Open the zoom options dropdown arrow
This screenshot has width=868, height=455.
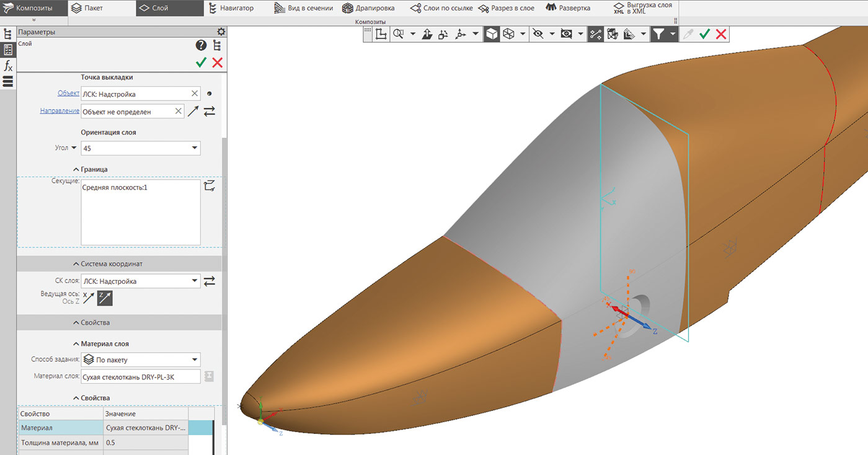[x=413, y=34]
